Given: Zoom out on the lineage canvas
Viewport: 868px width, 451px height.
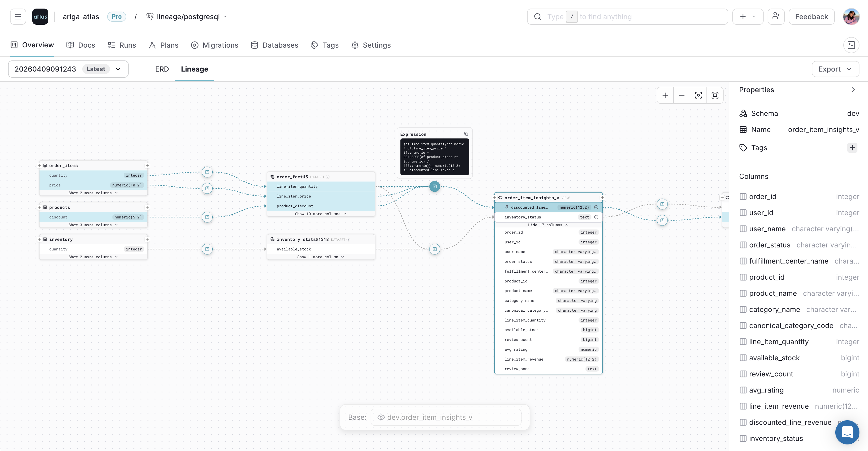Looking at the screenshot, I should (682, 95).
